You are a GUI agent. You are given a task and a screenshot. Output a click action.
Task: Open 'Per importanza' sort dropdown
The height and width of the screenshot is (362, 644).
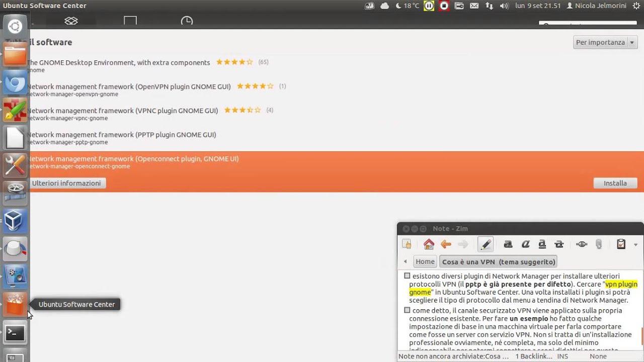point(605,42)
